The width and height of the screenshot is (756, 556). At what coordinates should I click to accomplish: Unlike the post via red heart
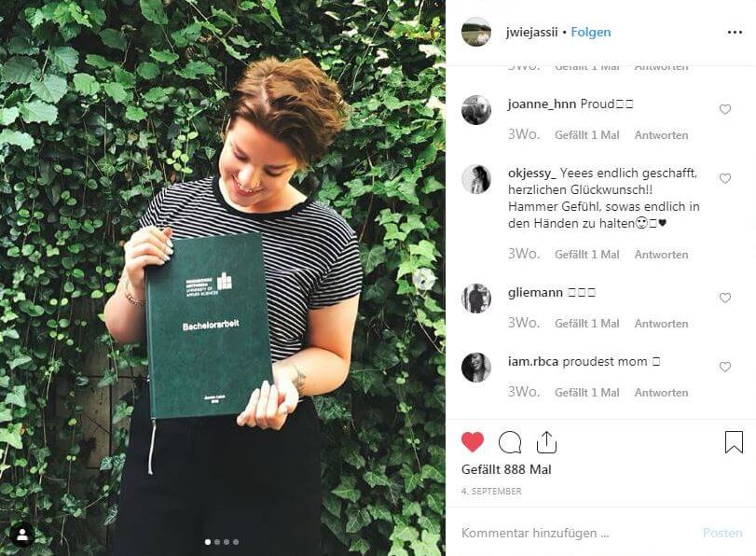(x=472, y=441)
